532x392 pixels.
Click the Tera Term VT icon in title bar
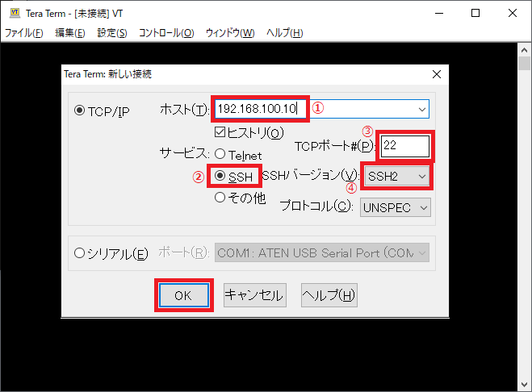(x=15, y=13)
